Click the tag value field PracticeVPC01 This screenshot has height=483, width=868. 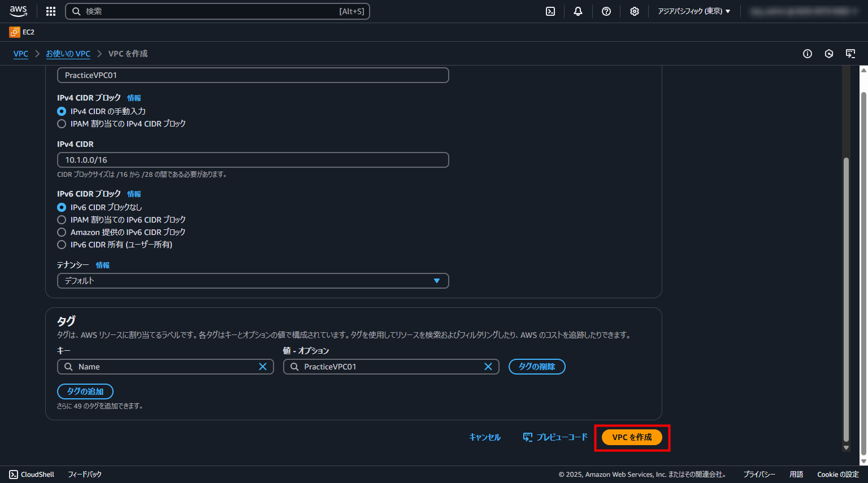pyautogui.click(x=391, y=367)
